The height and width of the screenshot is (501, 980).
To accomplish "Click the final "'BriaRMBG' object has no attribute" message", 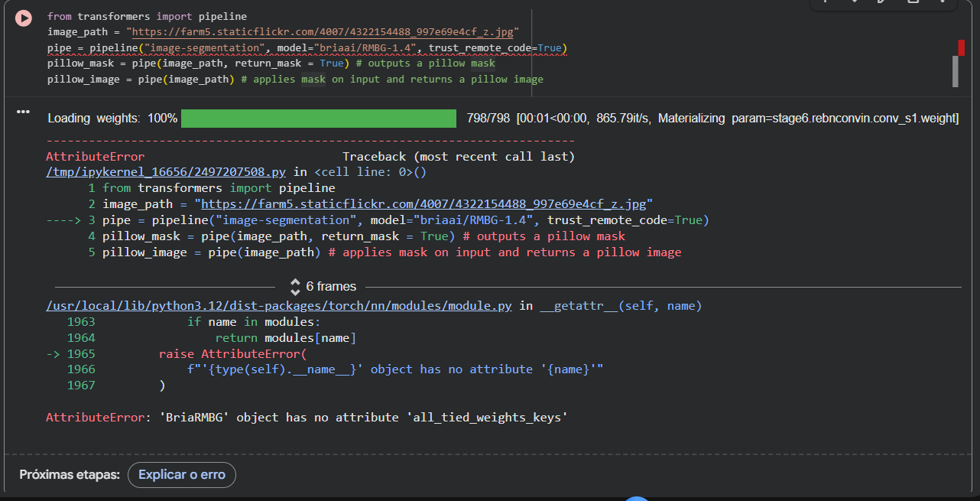I will pyautogui.click(x=307, y=418).
